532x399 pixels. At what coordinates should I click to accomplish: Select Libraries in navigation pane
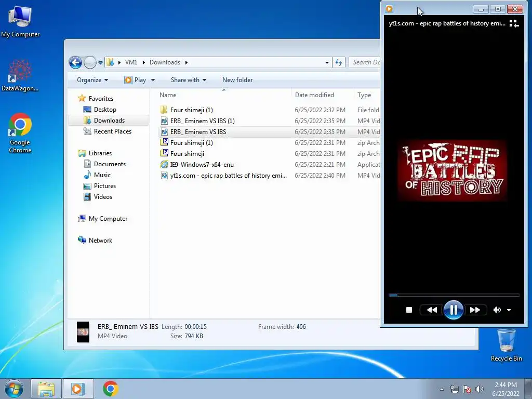tap(100, 153)
